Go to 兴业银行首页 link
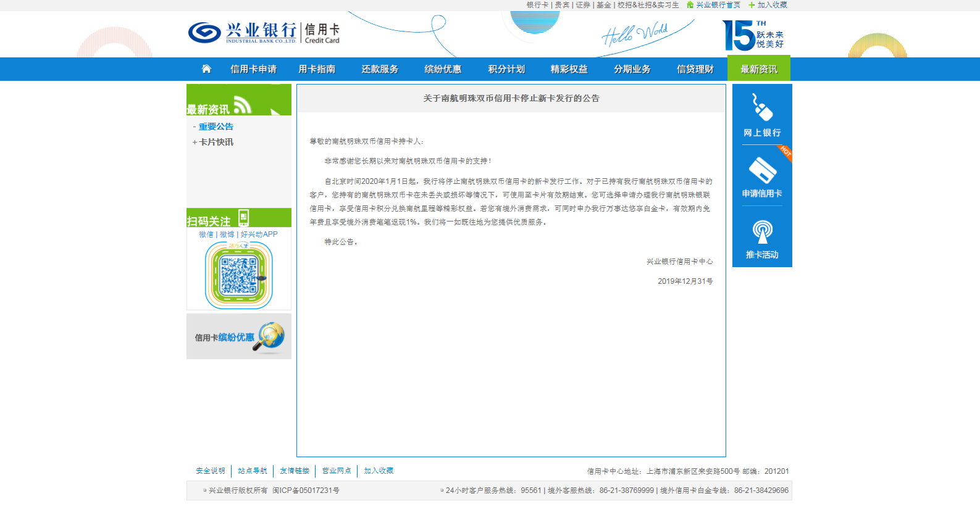 (718, 5)
